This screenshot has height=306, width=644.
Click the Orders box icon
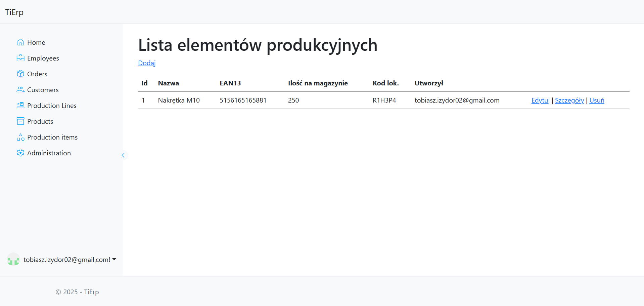[x=20, y=74]
